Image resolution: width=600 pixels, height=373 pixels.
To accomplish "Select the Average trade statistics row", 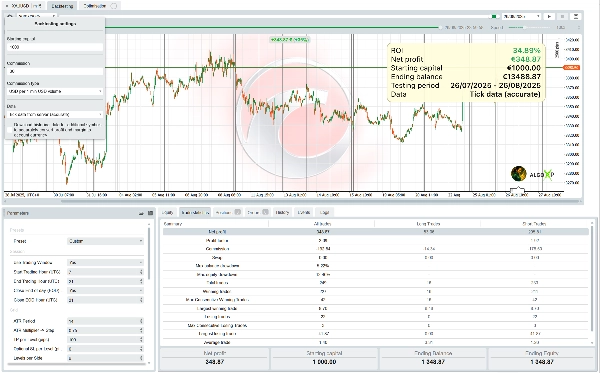I will click(375, 342).
